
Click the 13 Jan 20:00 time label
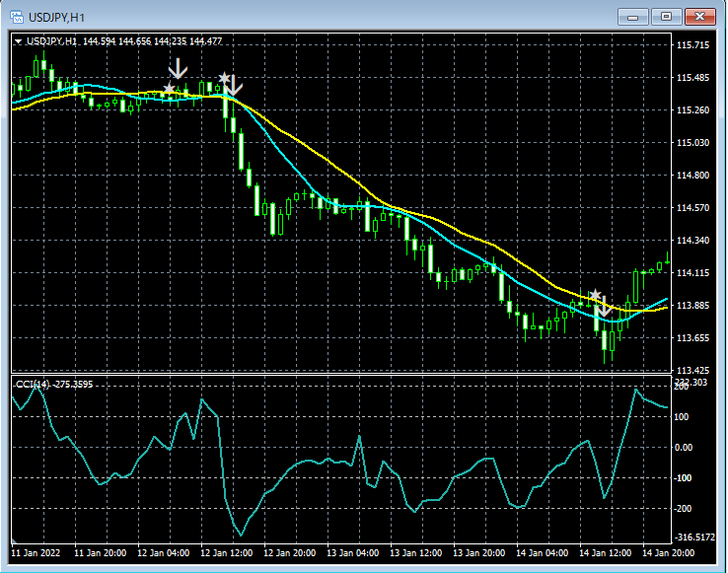(479, 553)
